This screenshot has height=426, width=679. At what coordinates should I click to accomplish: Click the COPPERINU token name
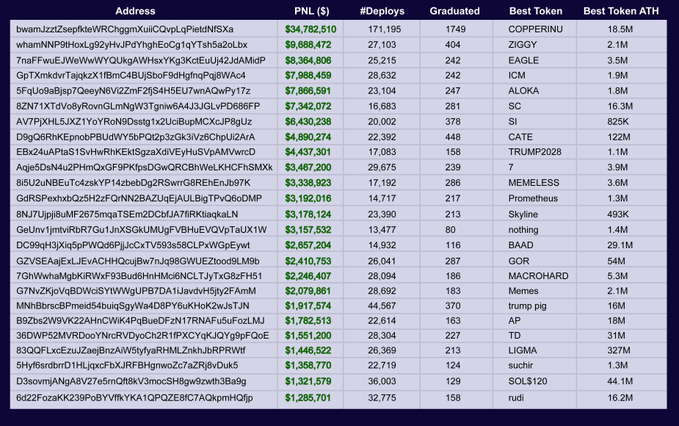coord(536,29)
